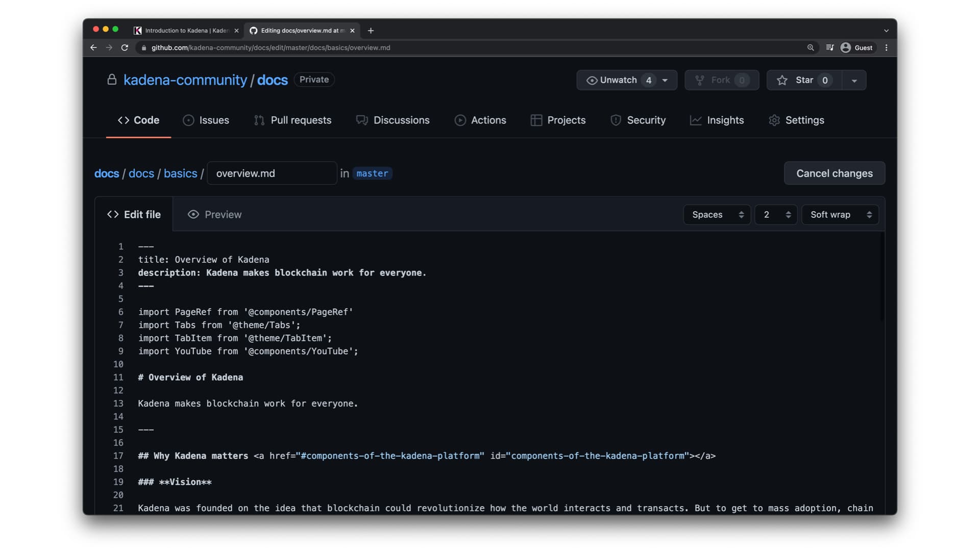Click the Issues navigation icon
This screenshot has height=551, width=980.
pyautogui.click(x=188, y=120)
